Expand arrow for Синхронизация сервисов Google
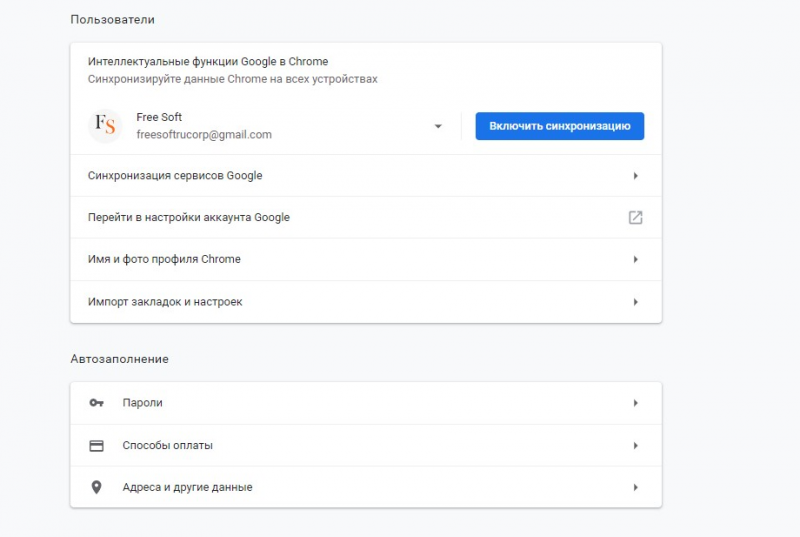Image resolution: width=800 pixels, height=537 pixels. point(636,176)
